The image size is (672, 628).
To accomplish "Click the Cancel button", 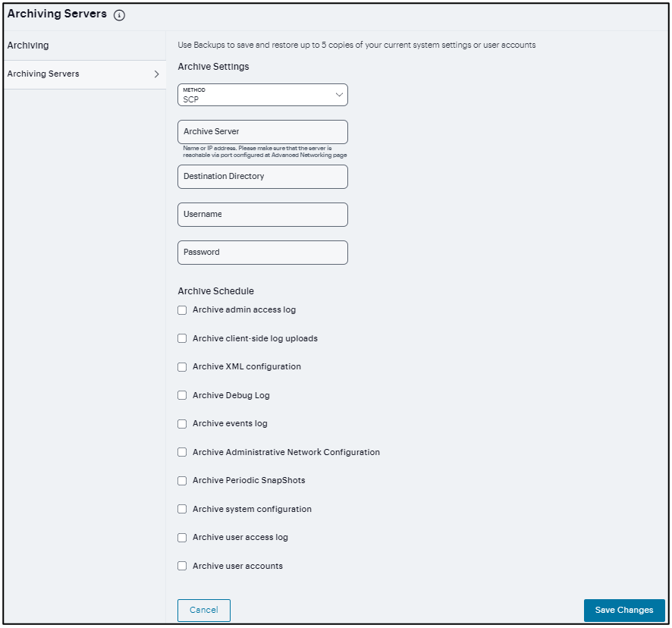I will (203, 610).
